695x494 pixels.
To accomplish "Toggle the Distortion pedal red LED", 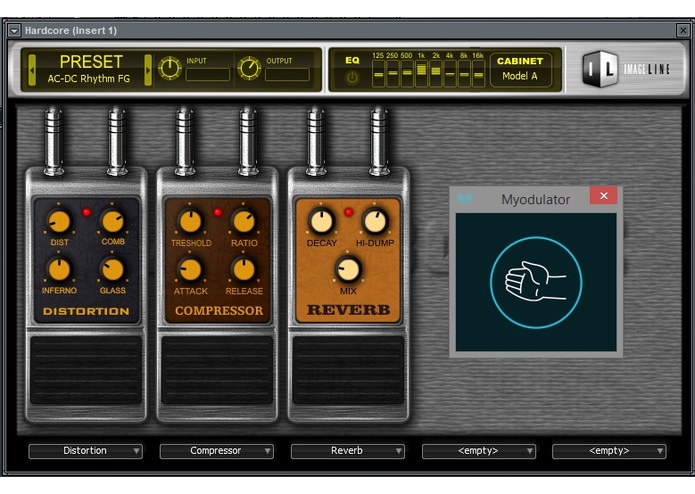I will [86, 212].
